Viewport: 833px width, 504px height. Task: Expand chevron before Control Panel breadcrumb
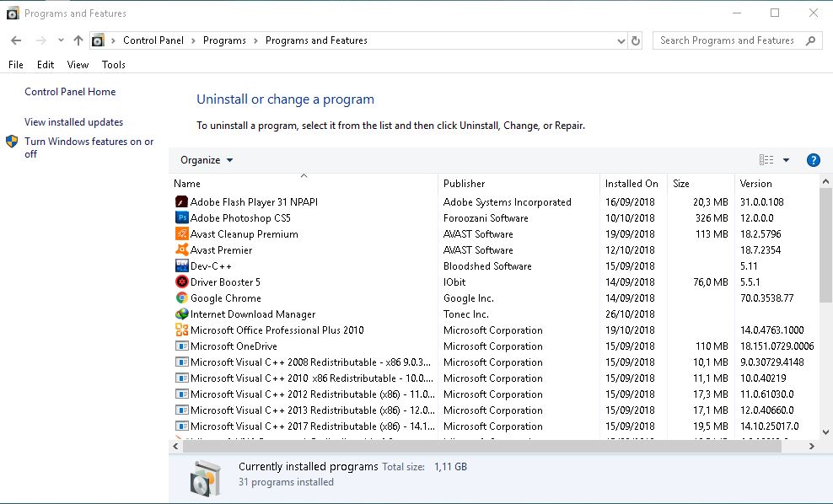pyautogui.click(x=113, y=40)
